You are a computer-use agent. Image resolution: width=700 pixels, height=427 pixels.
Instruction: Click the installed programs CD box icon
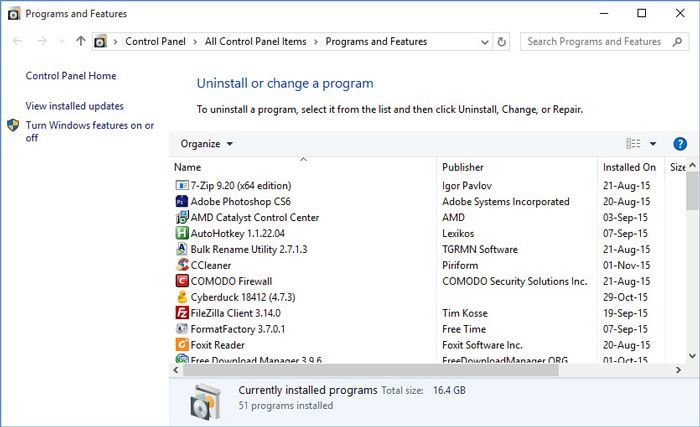205,402
